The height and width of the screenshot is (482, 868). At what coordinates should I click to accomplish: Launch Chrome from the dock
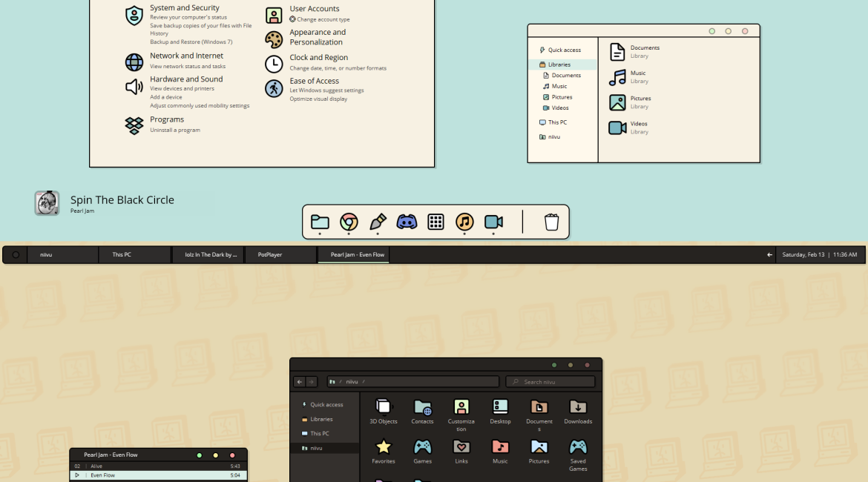pyautogui.click(x=349, y=222)
